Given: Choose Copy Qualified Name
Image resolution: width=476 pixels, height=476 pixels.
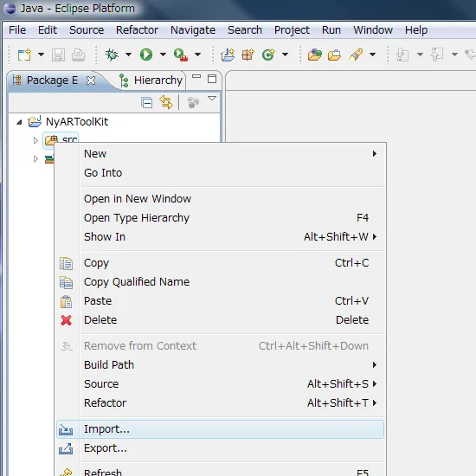Looking at the screenshot, I should [x=220, y=282].
